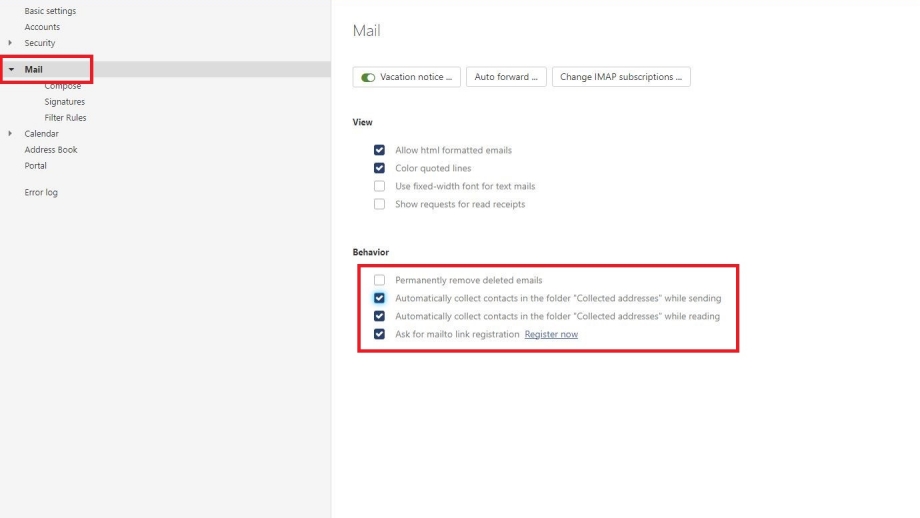Viewport: 920px width, 518px height.
Task: Open Accounts settings section
Action: pyautogui.click(x=42, y=27)
